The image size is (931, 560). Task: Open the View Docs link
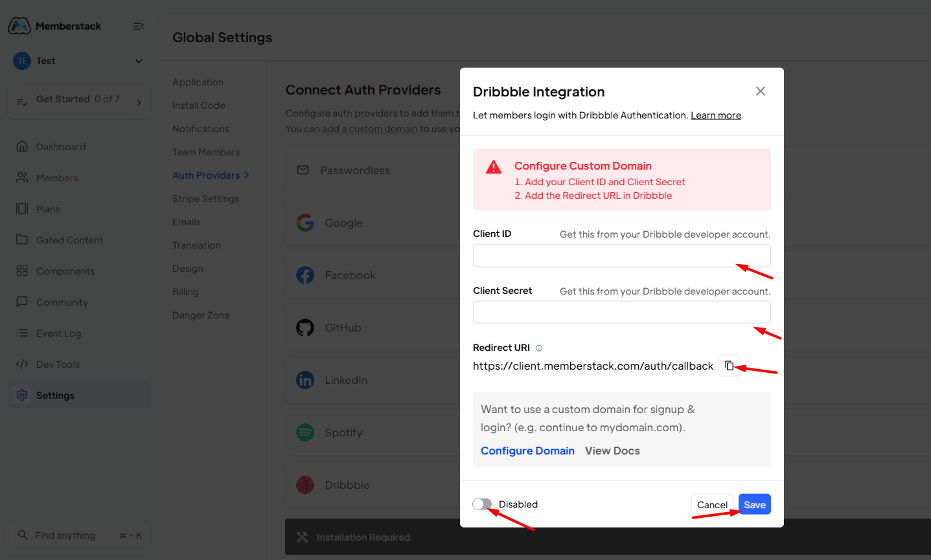click(x=612, y=451)
